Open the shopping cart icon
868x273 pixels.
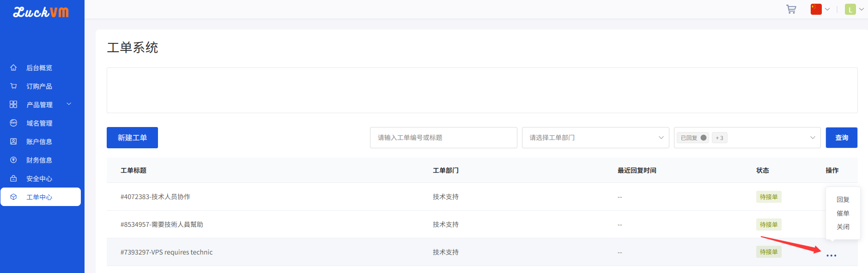(791, 9)
